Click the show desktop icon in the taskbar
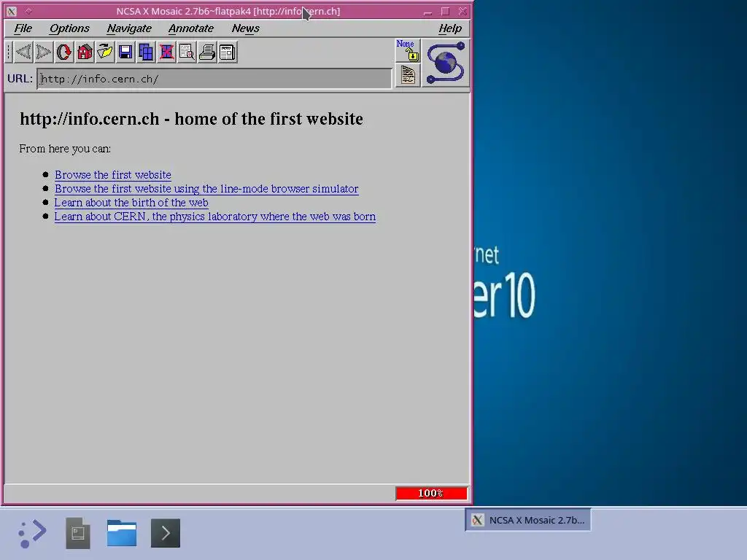Image resolution: width=747 pixels, height=560 pixels. pyautogui.click(x=78, y=533)
